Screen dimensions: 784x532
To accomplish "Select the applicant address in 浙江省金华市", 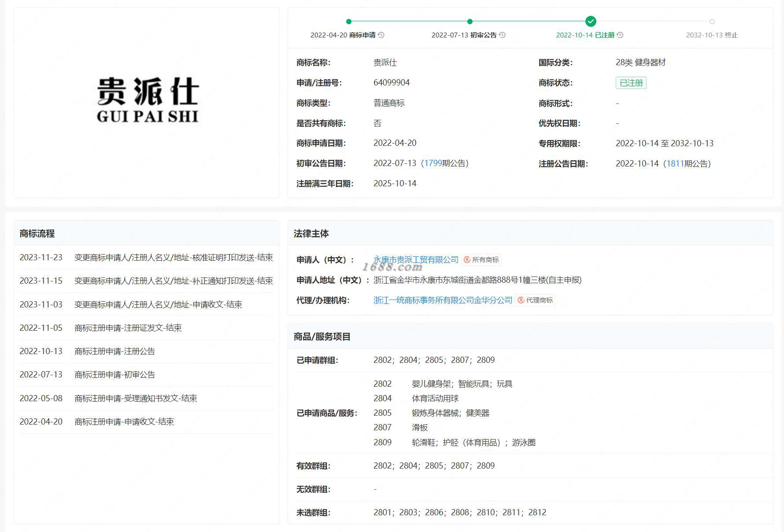I will 477,280.
